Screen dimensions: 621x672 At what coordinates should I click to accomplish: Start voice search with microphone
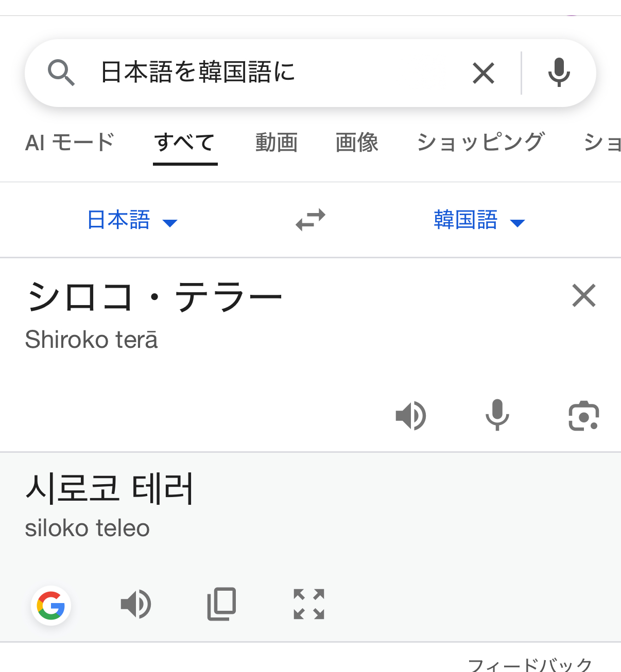559,73
